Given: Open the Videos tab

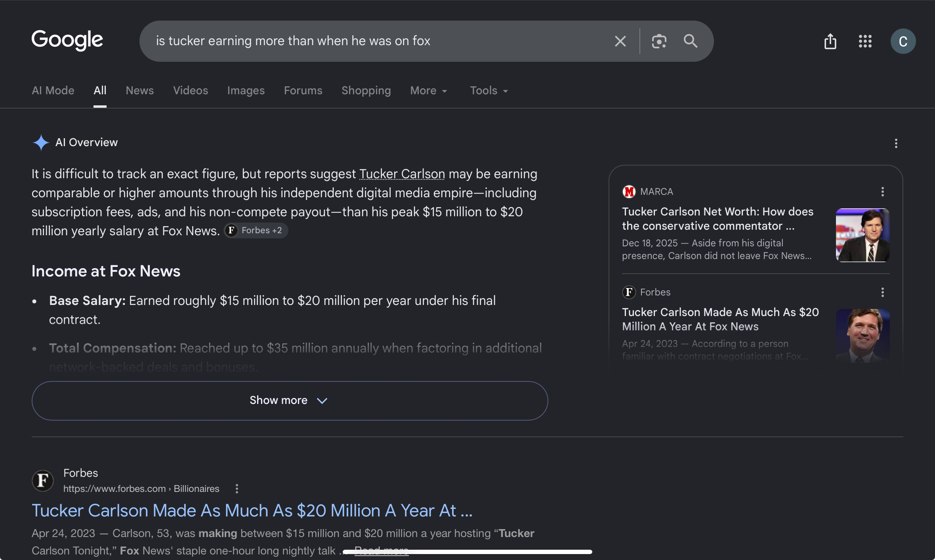Looking at the screenshot, I should coord(191,90).
